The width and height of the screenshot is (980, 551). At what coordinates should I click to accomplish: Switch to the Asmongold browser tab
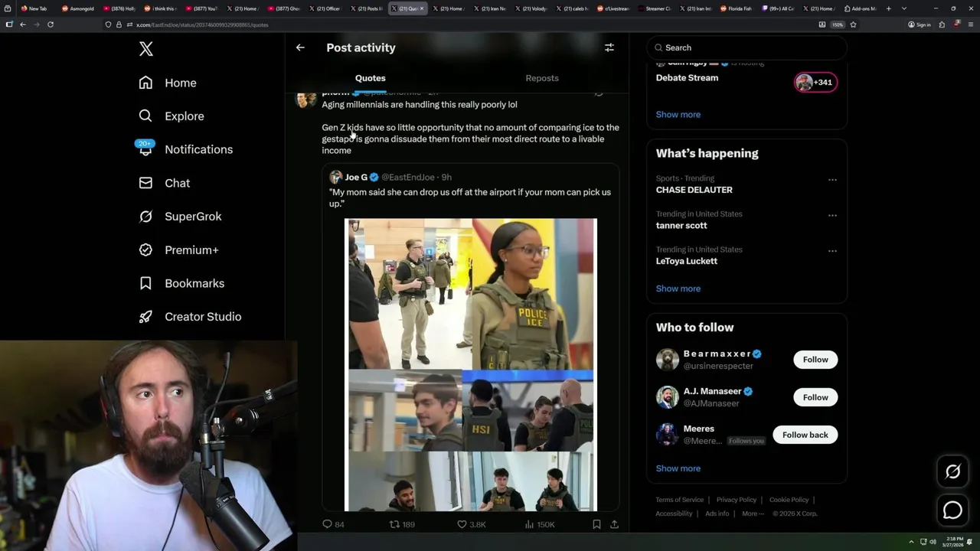[80, 8]
